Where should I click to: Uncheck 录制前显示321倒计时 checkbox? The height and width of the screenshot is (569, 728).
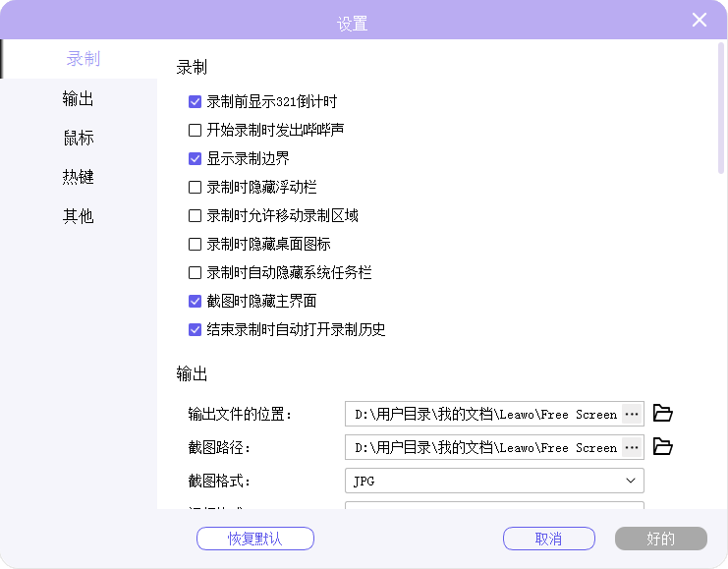(x=195, y=101)
